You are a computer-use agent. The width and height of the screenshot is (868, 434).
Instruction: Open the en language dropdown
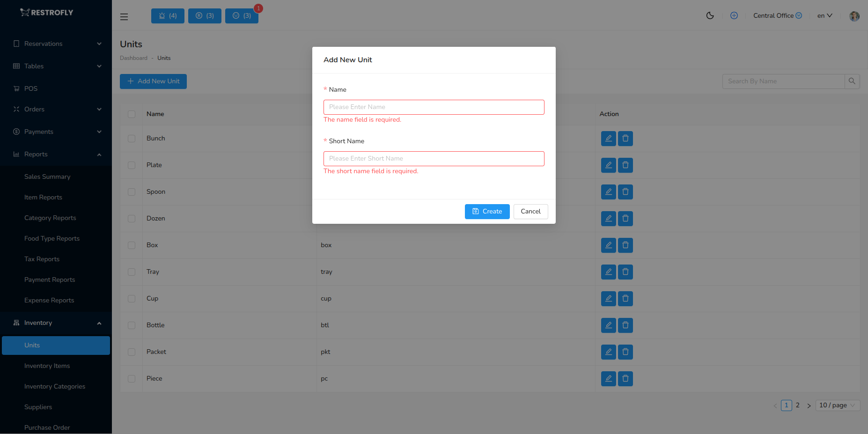click(824, 15)
